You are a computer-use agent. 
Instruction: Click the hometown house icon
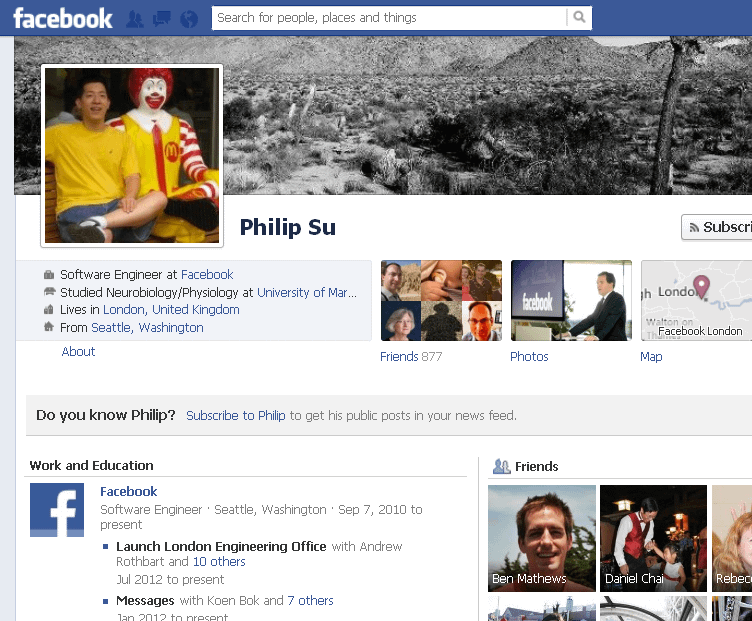tap(48, 327)
